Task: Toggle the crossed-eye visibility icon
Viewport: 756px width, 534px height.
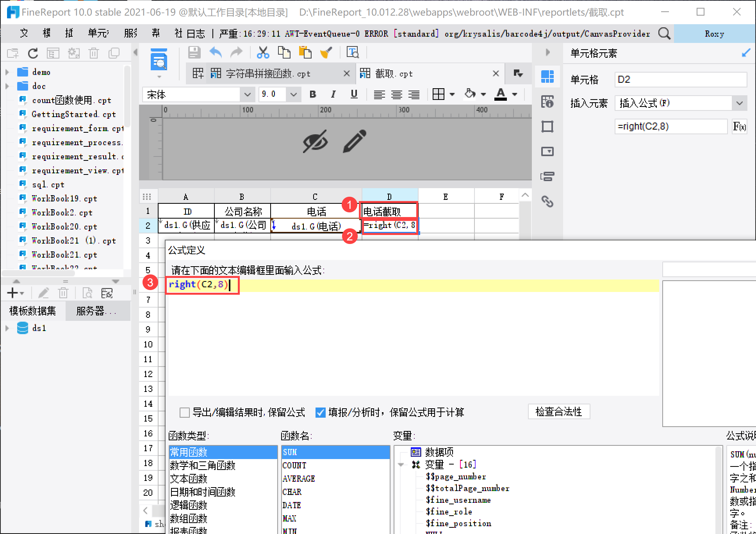Action: coord(315,141)
